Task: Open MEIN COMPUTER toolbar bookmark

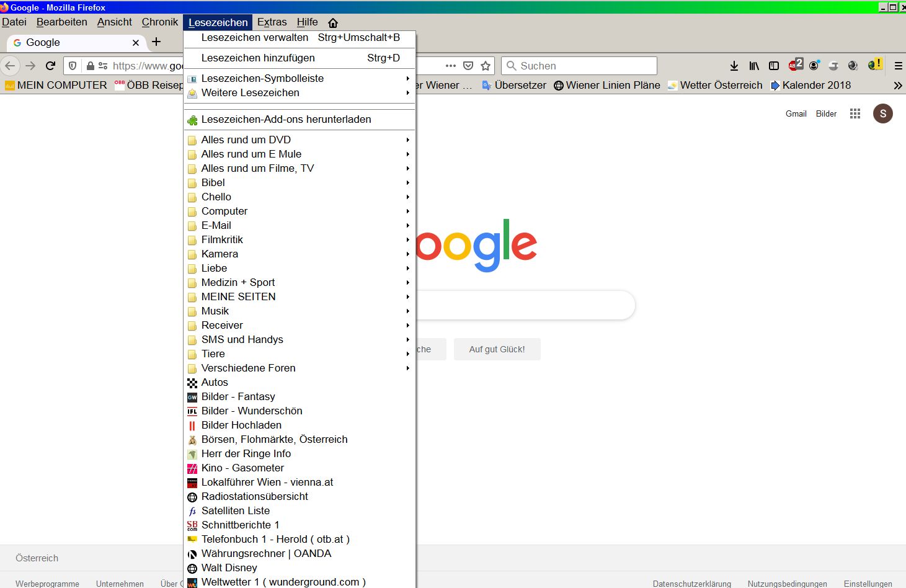Action: click(x=56, y=86)
